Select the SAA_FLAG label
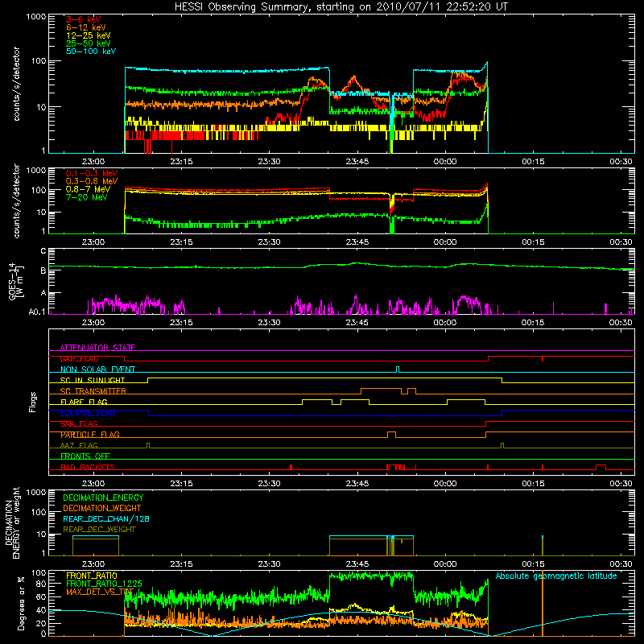This screenshot has width=644, height=644. (x=79, y=423)
